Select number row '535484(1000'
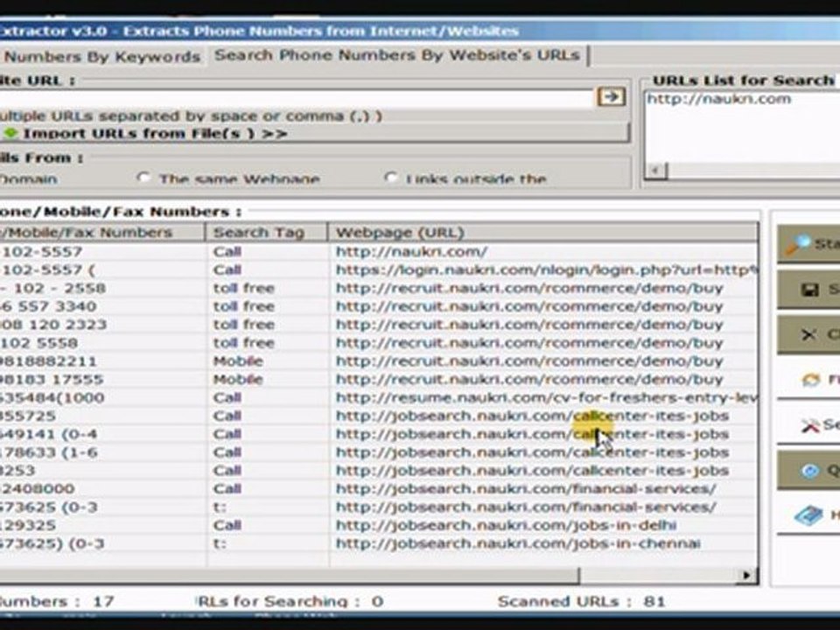840x630 pixels. (x=52, y=397)
